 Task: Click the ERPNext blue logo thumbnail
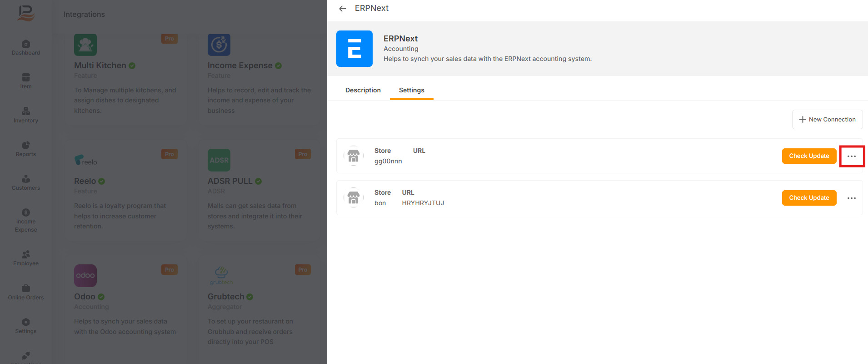[x=354, y=49]
